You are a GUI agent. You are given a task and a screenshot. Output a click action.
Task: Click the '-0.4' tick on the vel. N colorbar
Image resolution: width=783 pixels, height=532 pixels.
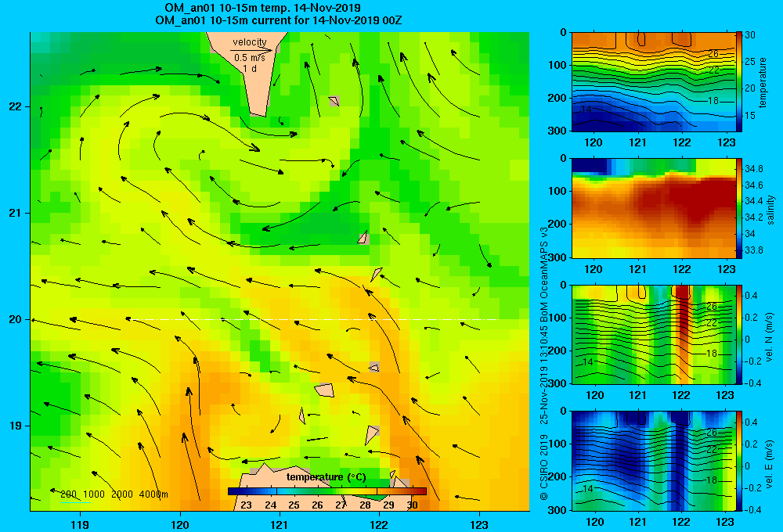click(x=752, y=383)
